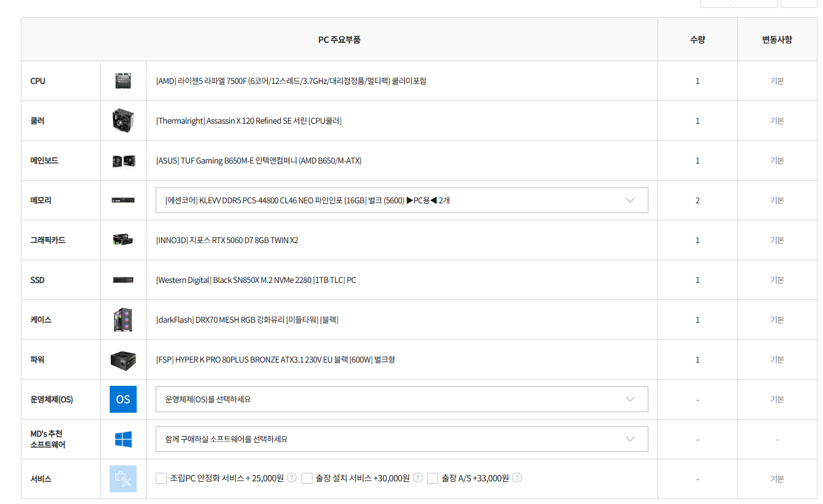
Task: Tick the 출장 A/S checkbox
Action: point(433,478)
